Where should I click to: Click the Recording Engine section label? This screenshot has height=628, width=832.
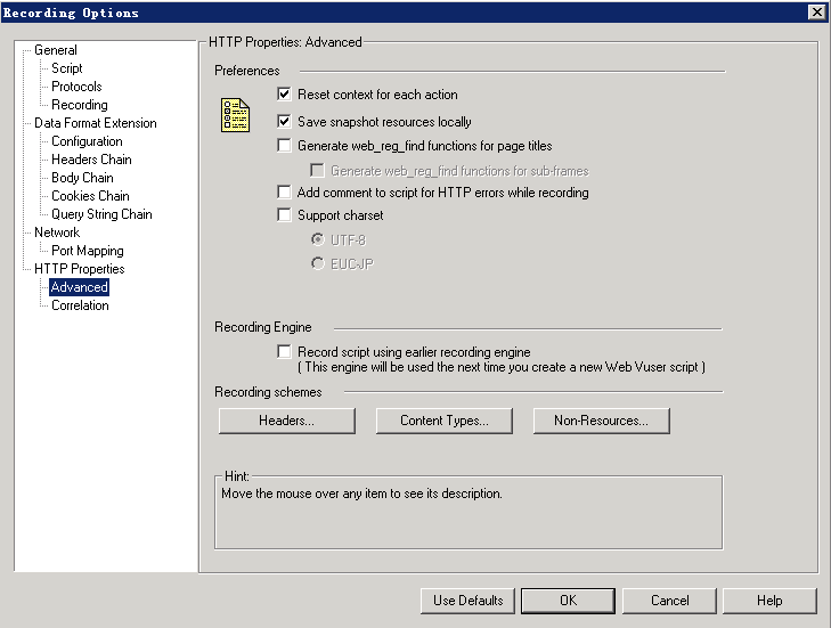coord(263,327)
